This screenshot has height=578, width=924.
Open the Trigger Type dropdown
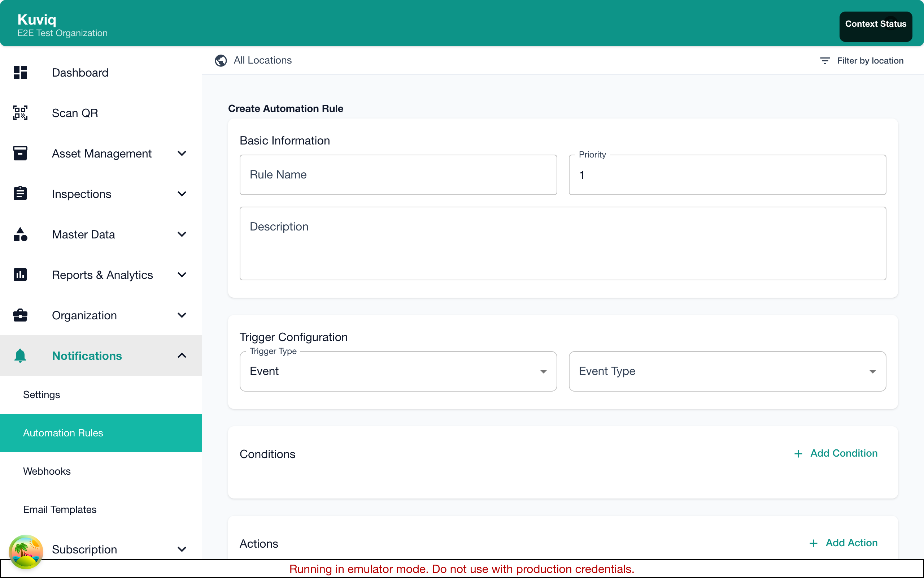coord(398,371)
